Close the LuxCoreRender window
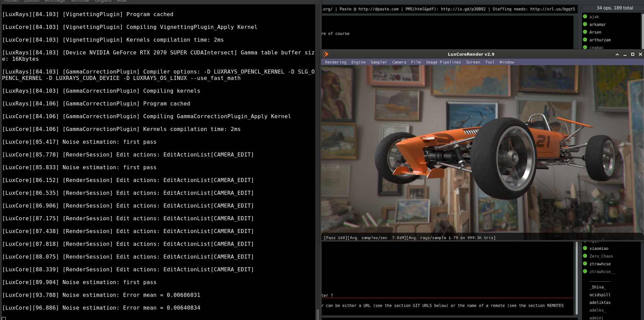 [x=640, y=54]
